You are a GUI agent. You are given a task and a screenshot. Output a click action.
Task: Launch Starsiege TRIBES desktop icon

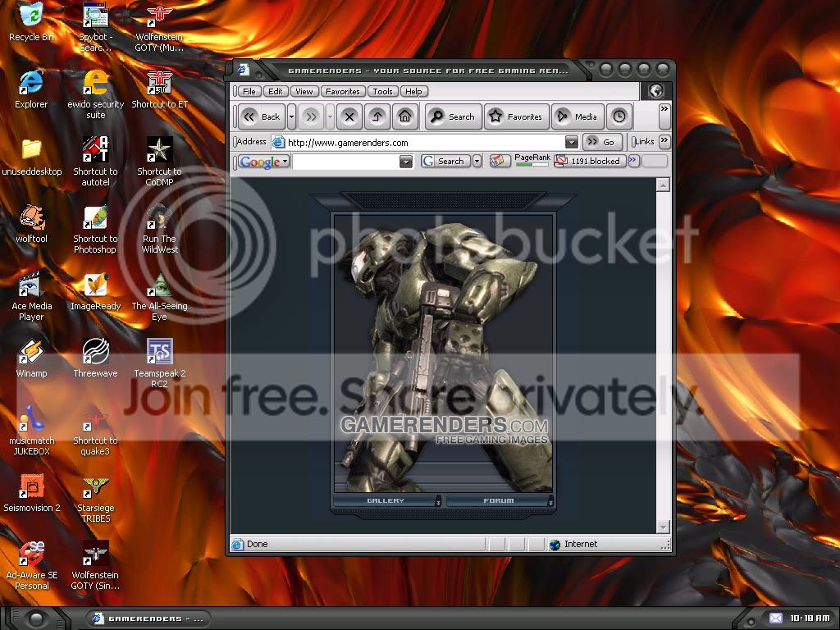tap(95, 498)
